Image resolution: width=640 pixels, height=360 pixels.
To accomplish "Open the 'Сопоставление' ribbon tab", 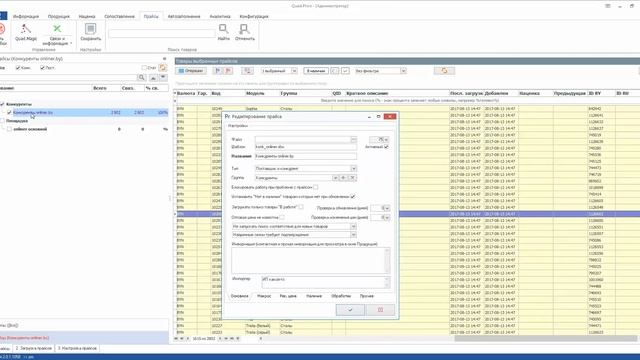I will click(x=119, y=16).
